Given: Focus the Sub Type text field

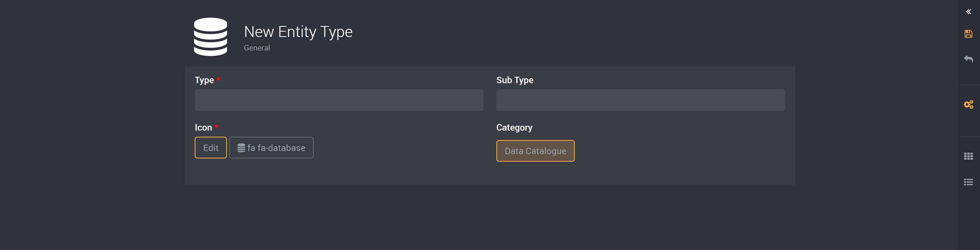Looking at the screenshot, I should click(x=640, y=100).
